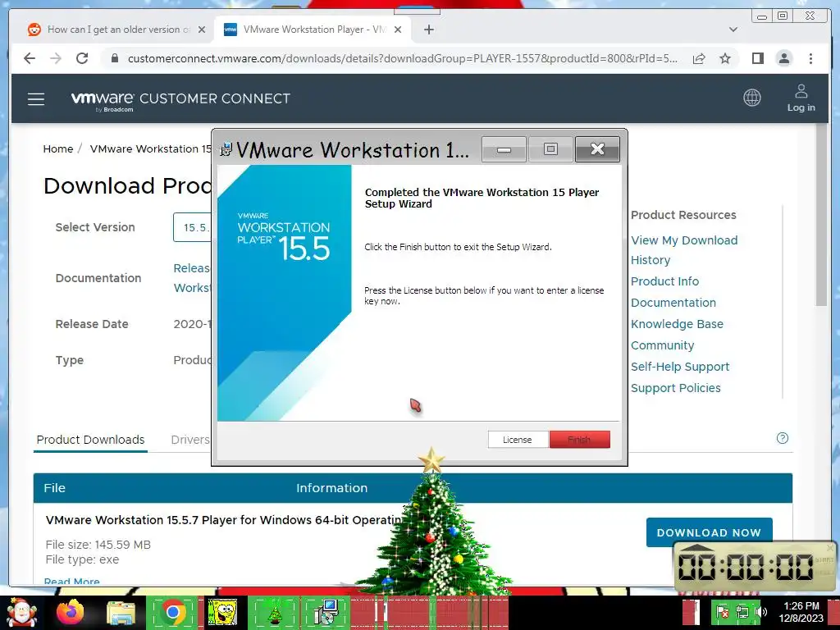840x630 pixels.
Task: Click the site lock icon in address bar
Action: pos(114,58)
